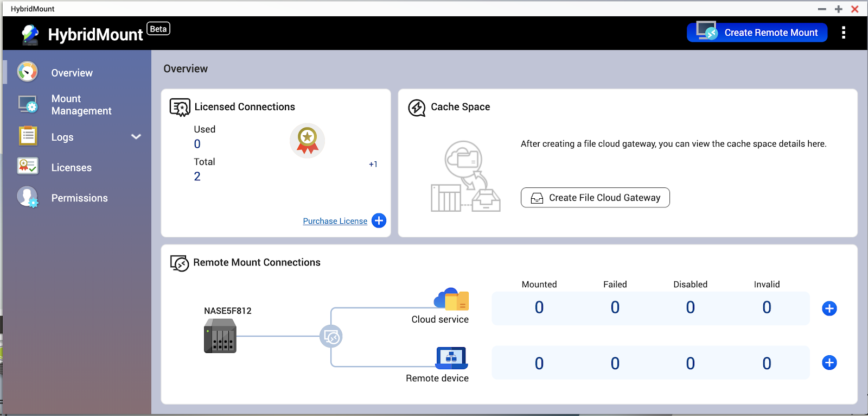Follow the Purchase License link
The width and height of the screenshot is (868, 416).
pyautogui.click(x=335, y=221)
